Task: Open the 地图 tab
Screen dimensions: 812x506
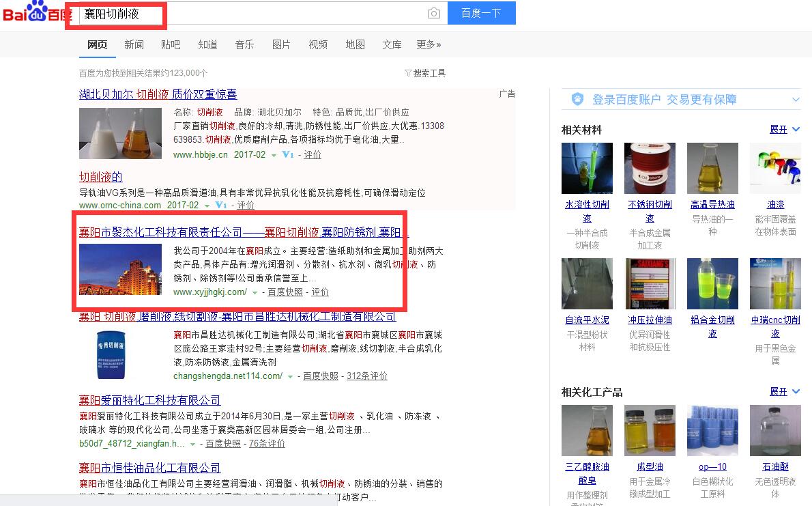Action: coord(356,44)
